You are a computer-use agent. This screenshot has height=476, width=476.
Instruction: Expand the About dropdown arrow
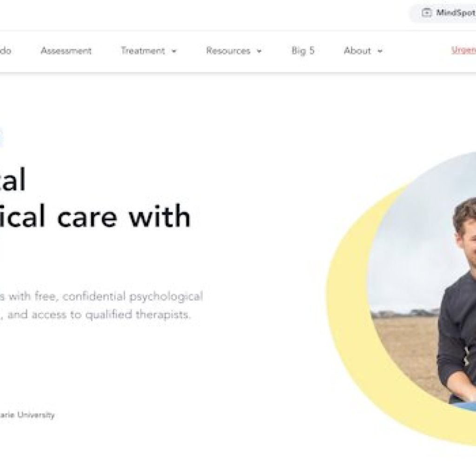pyautogui.click(x=380, y=51)
